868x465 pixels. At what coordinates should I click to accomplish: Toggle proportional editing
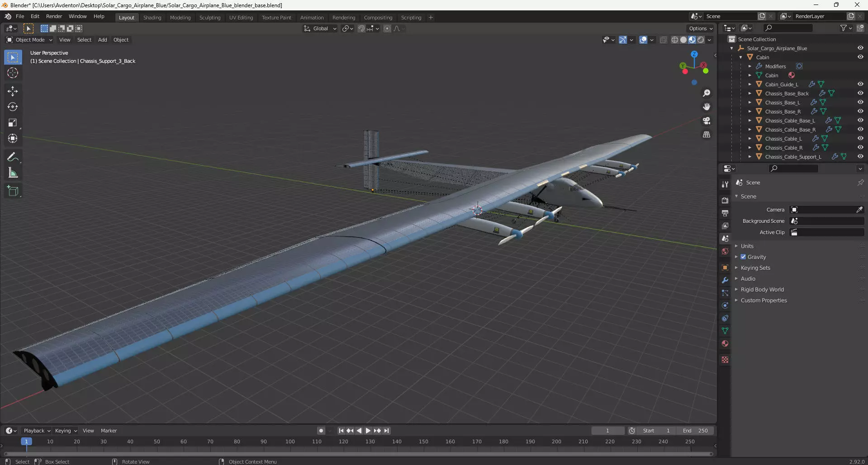tap(387, 28)
